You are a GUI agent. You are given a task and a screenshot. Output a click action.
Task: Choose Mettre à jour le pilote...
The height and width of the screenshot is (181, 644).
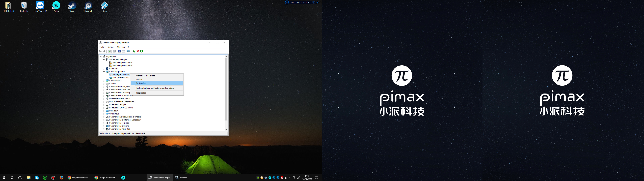pos(157,76)
